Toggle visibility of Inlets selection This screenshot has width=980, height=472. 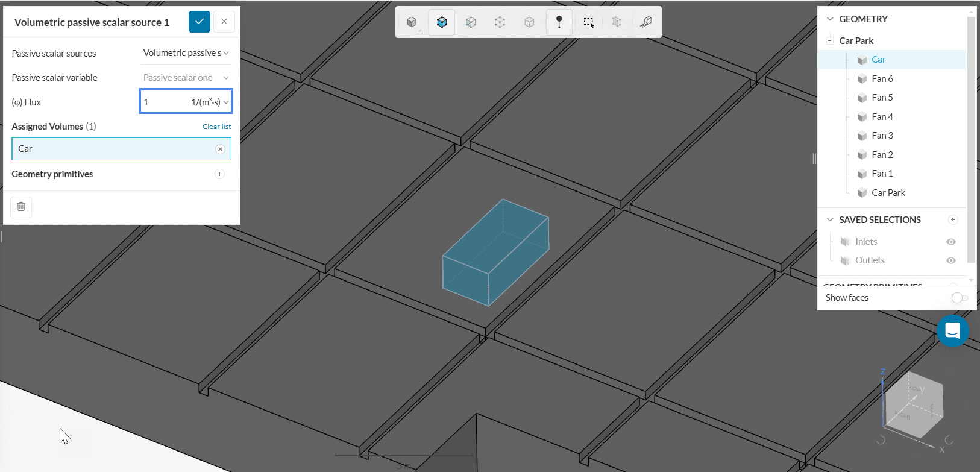(x=950, y=242)
